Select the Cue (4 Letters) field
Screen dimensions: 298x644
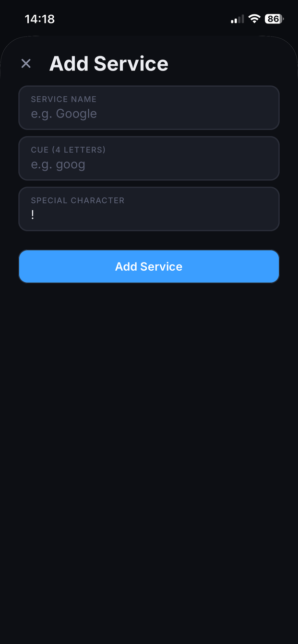click(x=149, y=158)
